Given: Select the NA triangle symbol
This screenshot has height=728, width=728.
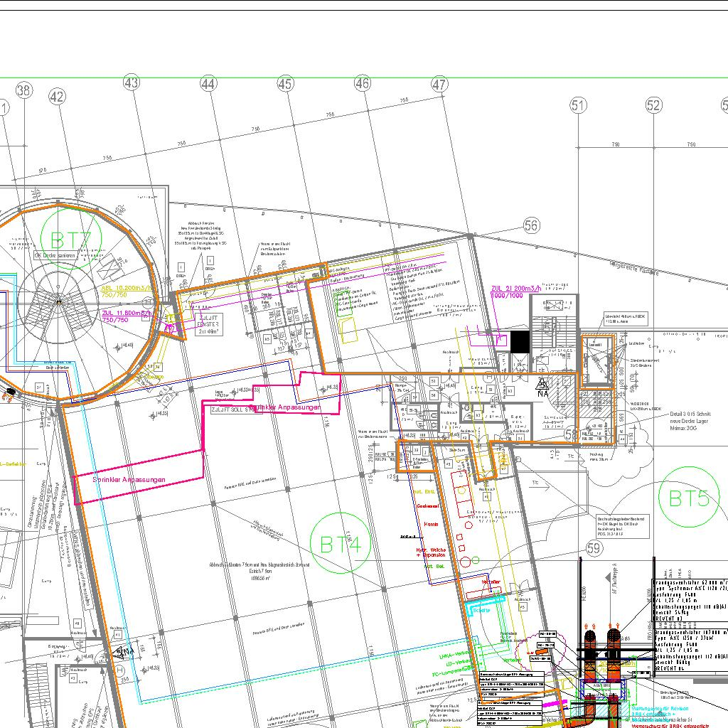Looking at the screenshot, I should pyautogui.click(x=542, y=385).
